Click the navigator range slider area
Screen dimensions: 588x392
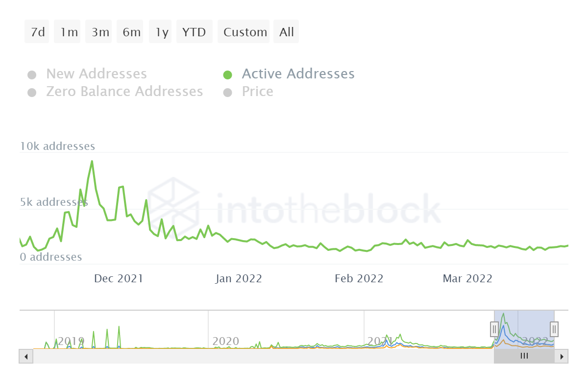(524, 328)
